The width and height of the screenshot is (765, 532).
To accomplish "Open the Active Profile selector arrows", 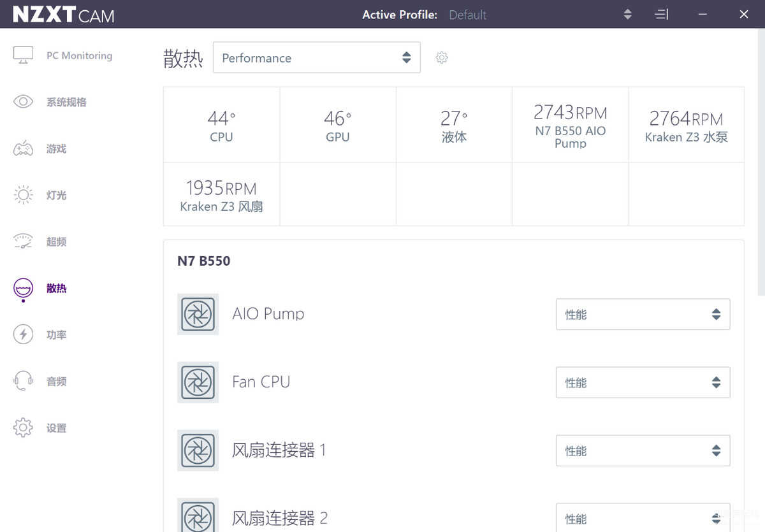I will point(627,14).
